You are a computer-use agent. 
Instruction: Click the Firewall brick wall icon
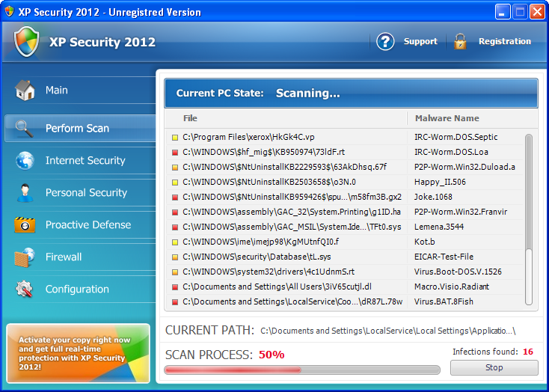click(x=25, y=257)
